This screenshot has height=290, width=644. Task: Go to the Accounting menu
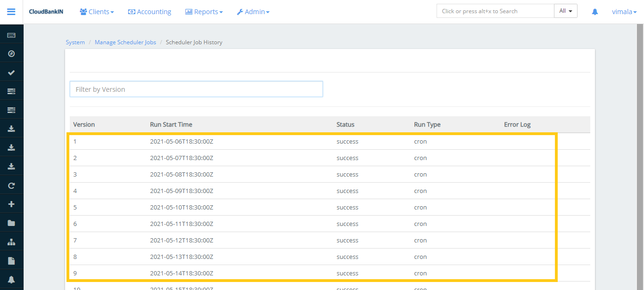pos(149,12)
